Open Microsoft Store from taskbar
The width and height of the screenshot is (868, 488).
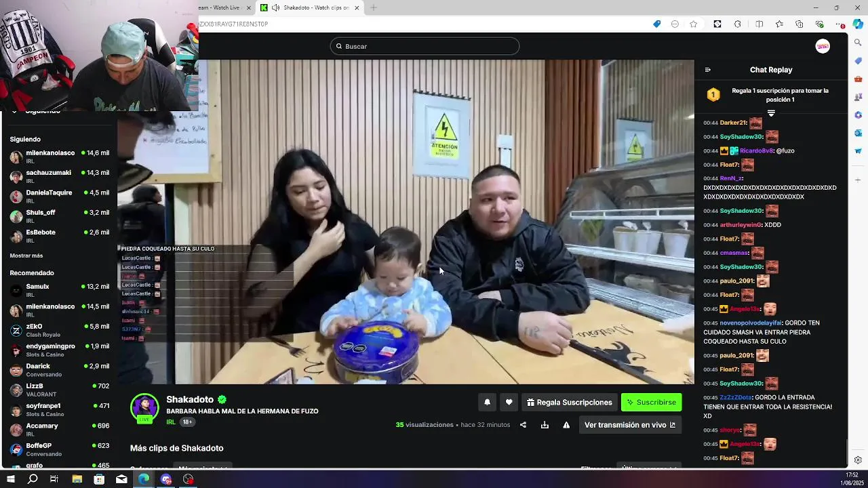coord(99,479)
